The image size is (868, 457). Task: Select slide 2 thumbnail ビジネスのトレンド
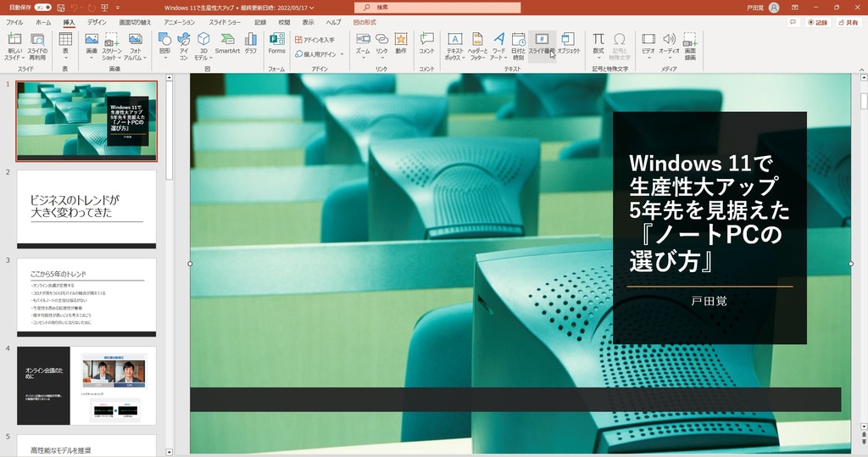tap(86, 209)
